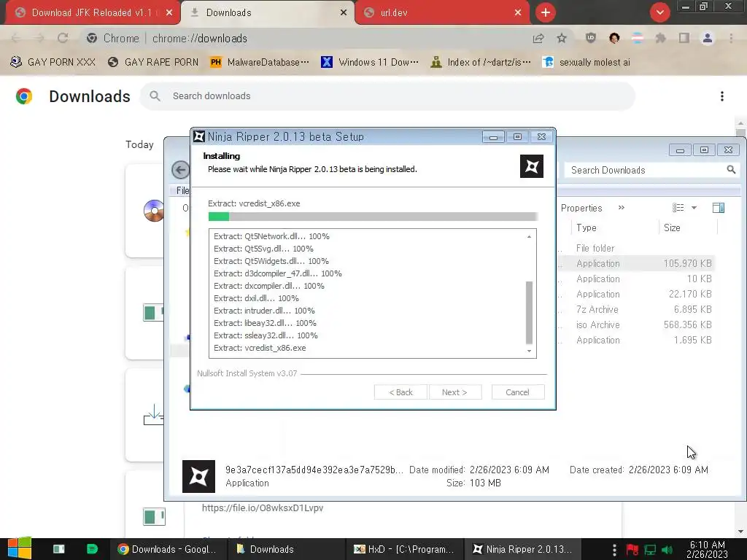Switch to Download JFK Reloaded tab
This screenshot has width=747, height=560.
93,12
